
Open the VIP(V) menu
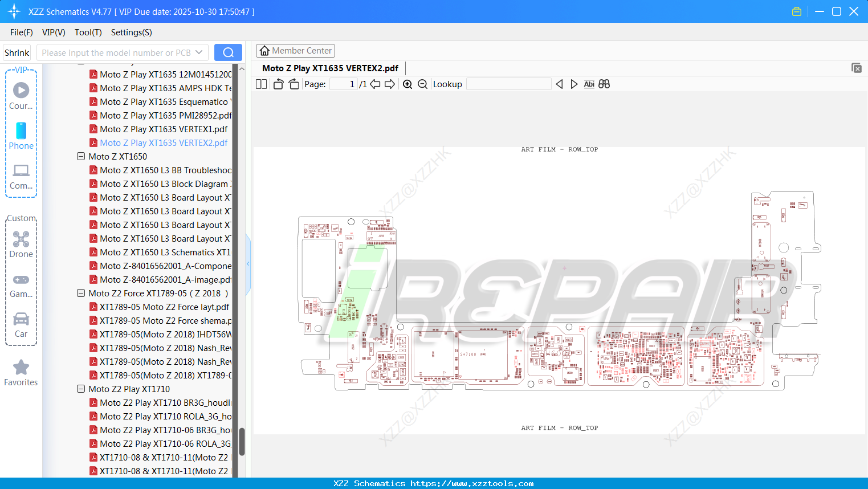54,32
